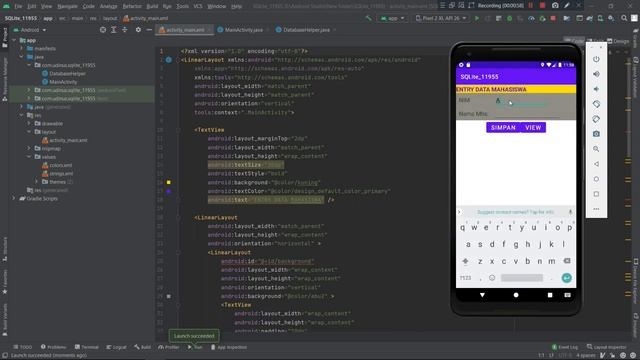Click the recorder pen annotation icon
The image size is (640, 360).
coord(567,6)
